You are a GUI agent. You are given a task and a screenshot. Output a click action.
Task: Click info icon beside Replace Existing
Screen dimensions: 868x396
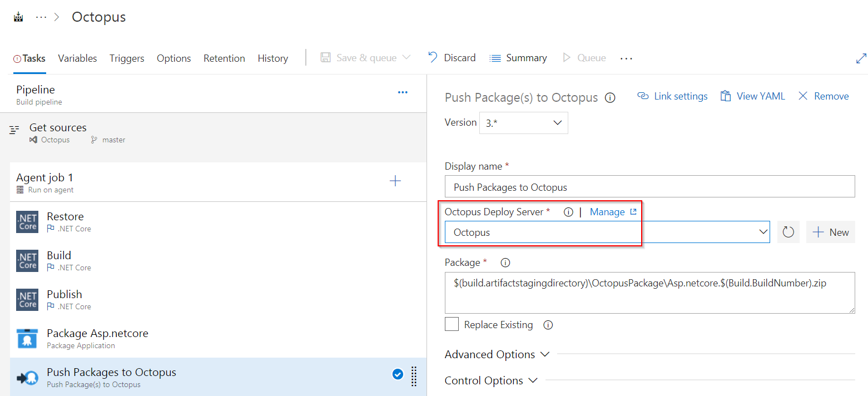[548, 325]
